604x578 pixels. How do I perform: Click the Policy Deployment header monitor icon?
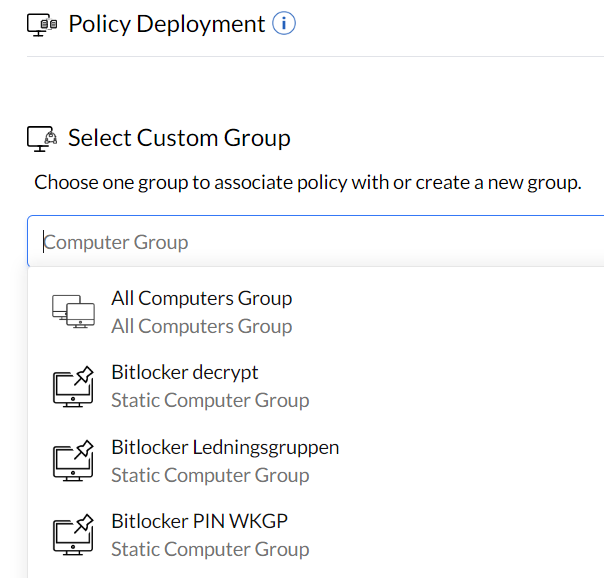coord(41,25)
